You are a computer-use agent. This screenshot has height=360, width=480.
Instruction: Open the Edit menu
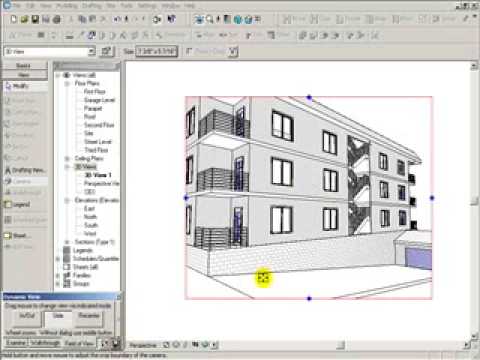30,5
